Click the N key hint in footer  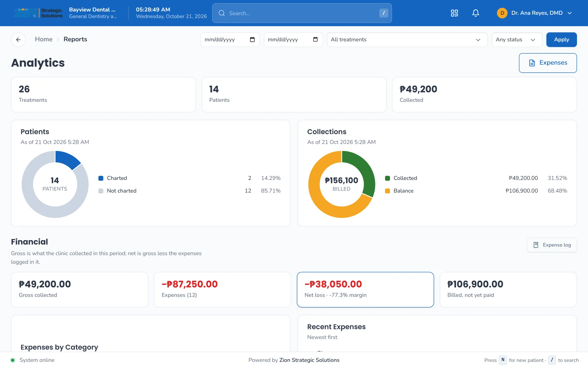point(503,360)
